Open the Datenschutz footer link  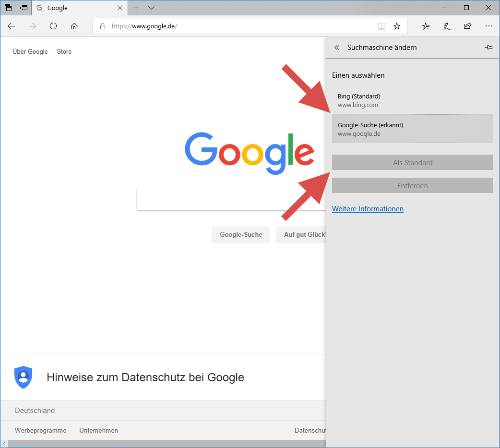(x=310, y=430)
